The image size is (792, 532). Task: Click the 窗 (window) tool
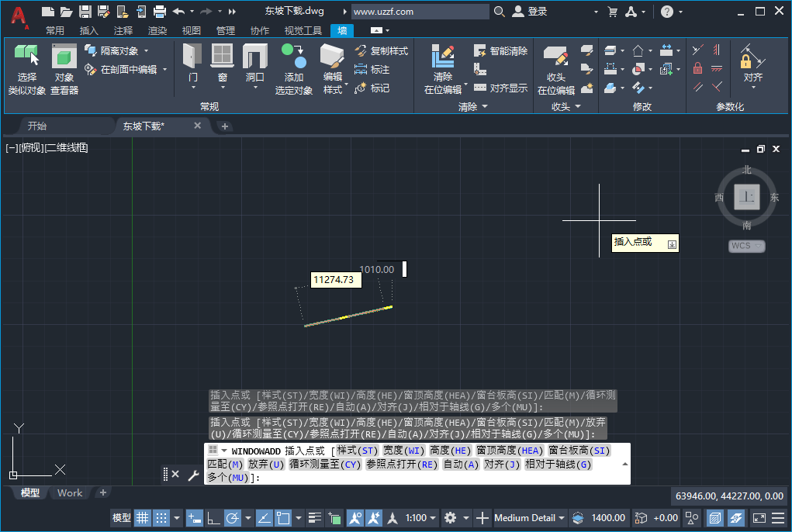pos(223,64)
